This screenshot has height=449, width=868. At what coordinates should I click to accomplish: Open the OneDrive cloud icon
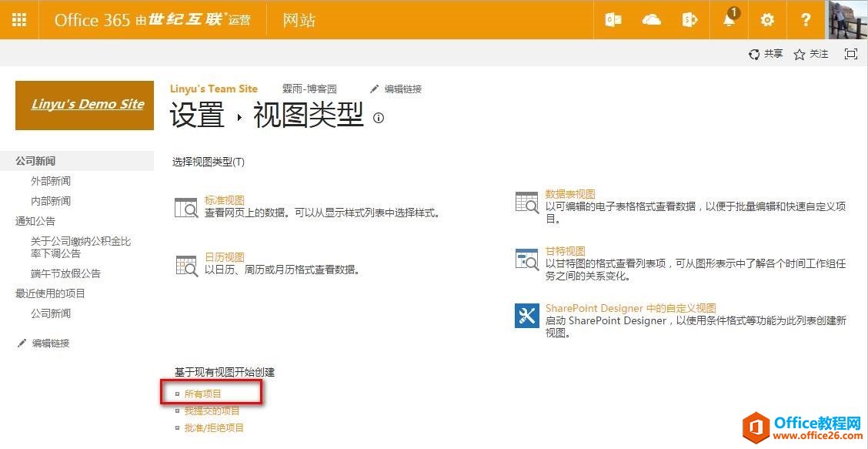coord(652,20)
